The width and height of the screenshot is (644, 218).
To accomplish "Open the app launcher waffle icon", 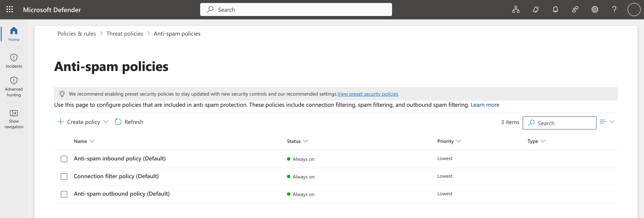I will [x=10, y=10].
